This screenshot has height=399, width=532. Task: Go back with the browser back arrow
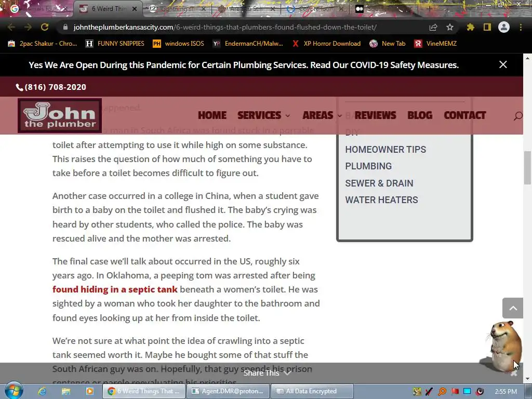pos(11,27)
